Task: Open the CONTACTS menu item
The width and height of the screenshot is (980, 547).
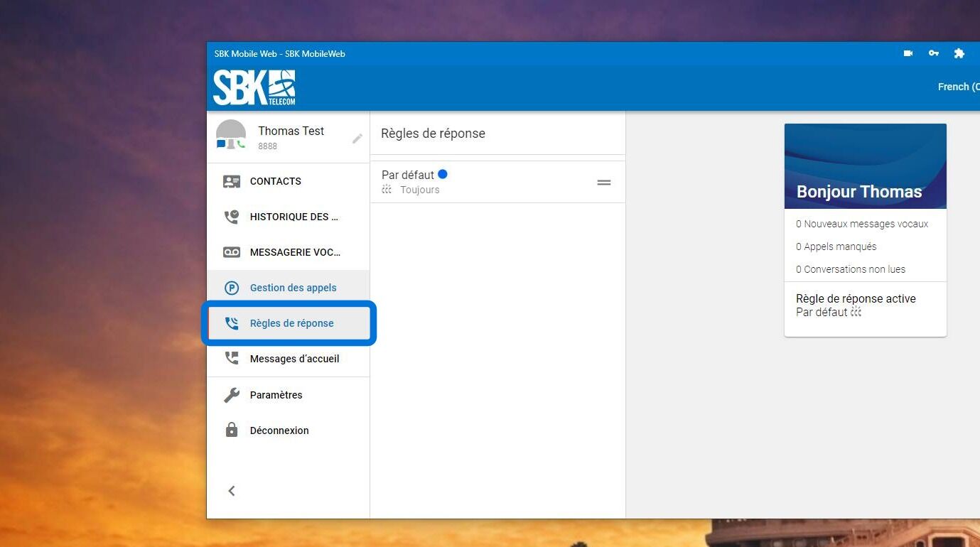Action: coord(289,181)
